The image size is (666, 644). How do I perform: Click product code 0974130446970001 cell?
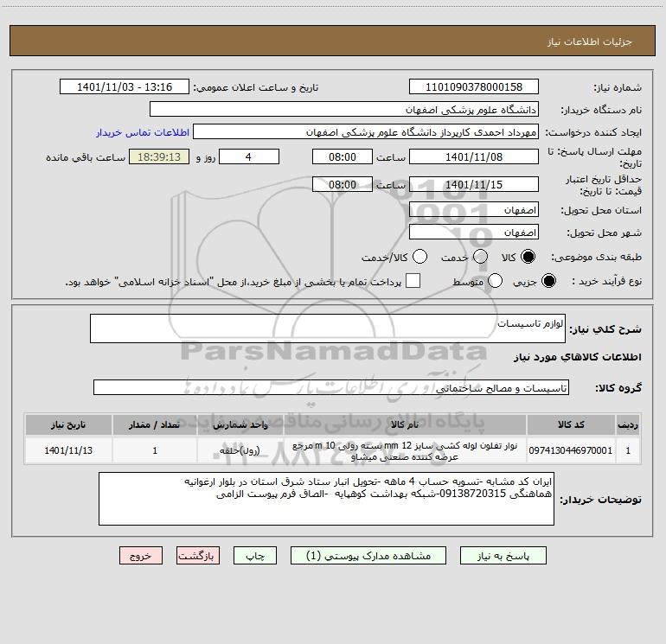pos(571,450)
